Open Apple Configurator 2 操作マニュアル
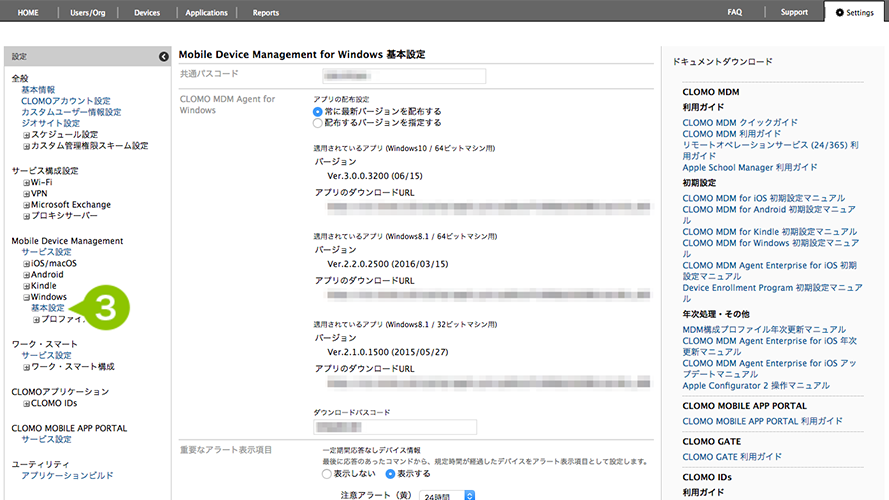The image size is (889, 500). [756, 385]
